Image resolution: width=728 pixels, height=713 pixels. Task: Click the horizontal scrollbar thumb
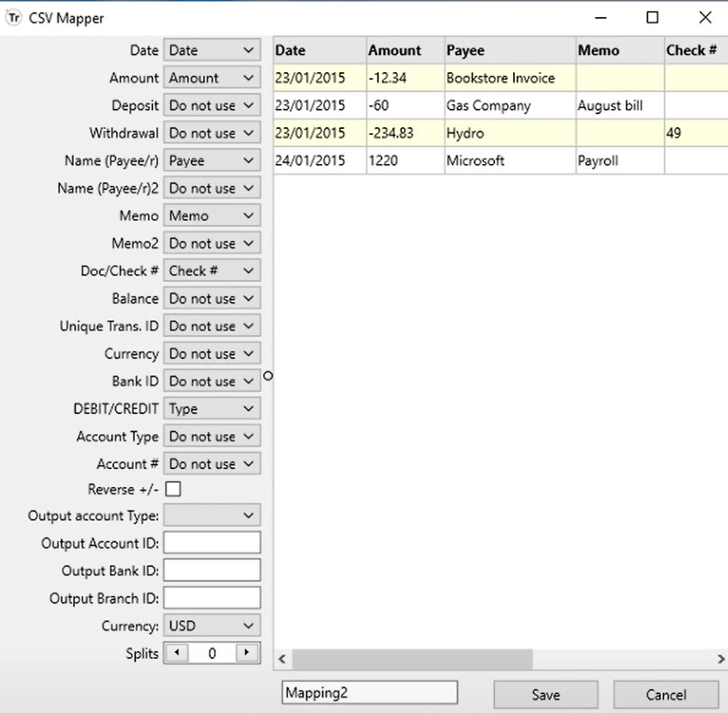point(413,659)
